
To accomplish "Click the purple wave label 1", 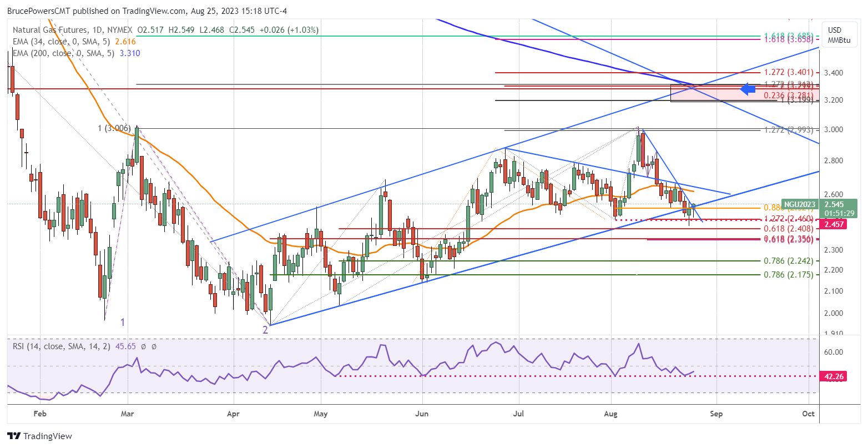I will 123,322.
